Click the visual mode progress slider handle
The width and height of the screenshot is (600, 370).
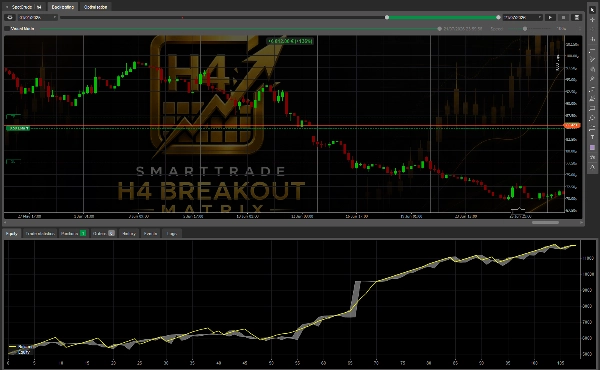[440, 29]
